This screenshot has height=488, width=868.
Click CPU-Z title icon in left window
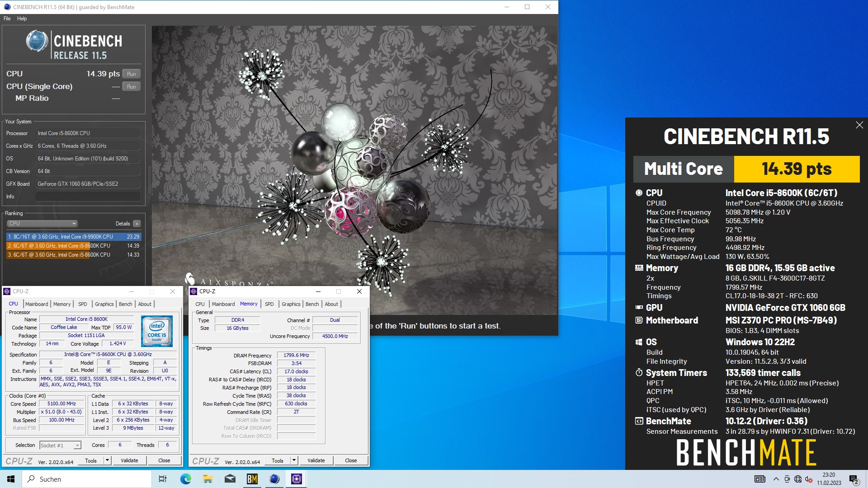click(7, 291)
